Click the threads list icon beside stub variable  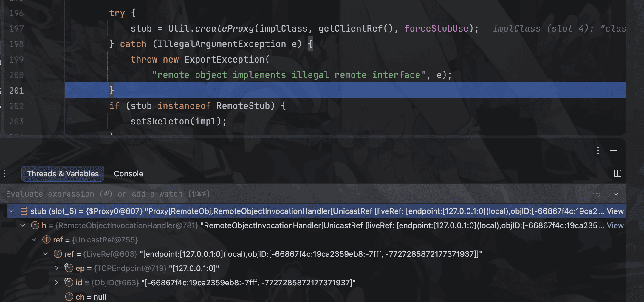tap(23, 211)
